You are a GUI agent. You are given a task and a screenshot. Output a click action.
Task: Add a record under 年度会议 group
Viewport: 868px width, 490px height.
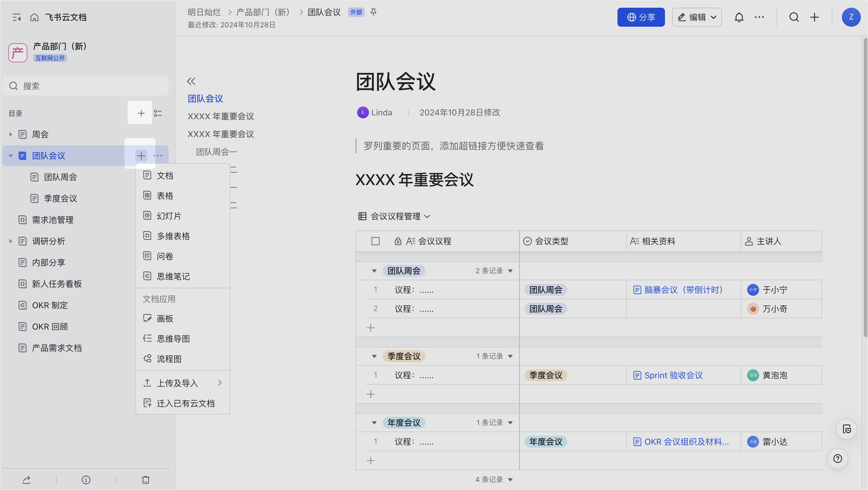pyautogui.click(x=371, y=460)
